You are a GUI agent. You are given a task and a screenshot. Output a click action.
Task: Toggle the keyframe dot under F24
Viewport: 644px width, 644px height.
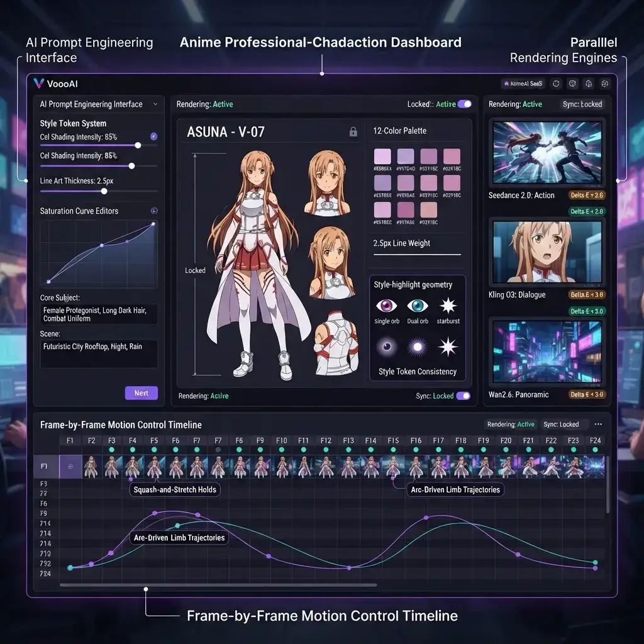(596, 450)
